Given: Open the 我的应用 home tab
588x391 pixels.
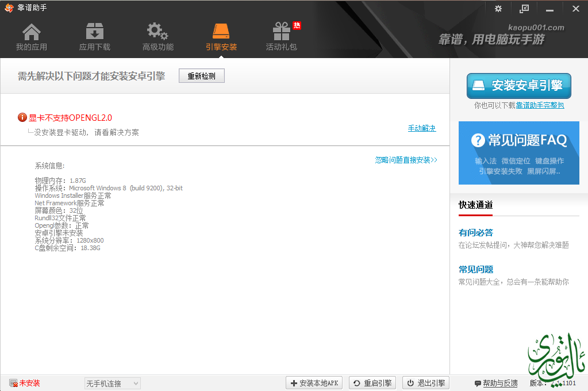Looking at the screenshot, I should pos(32,37).
